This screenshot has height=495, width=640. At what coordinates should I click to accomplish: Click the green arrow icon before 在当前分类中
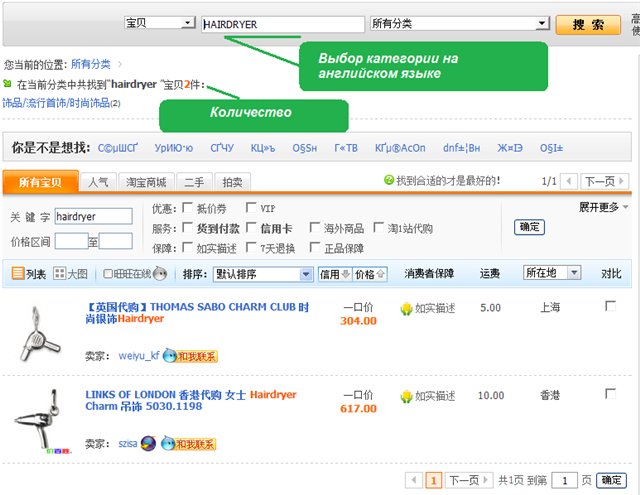(7, 84)
